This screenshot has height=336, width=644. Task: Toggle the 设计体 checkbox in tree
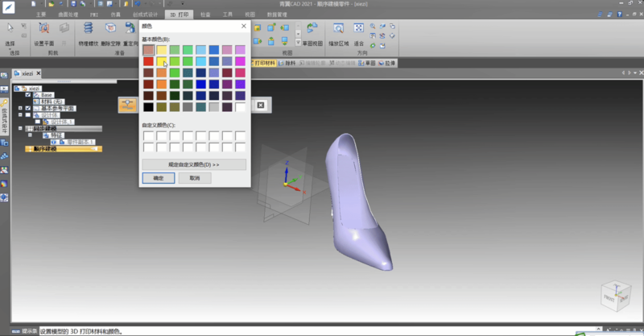coord(28,114)
